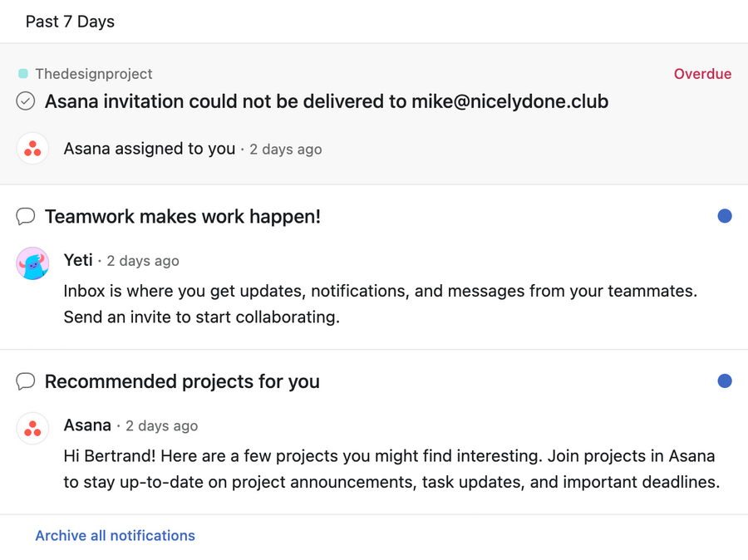Click the "Yeti" sender name
The width and height of the screenshot is (748, 560).
tap(78, 260)
